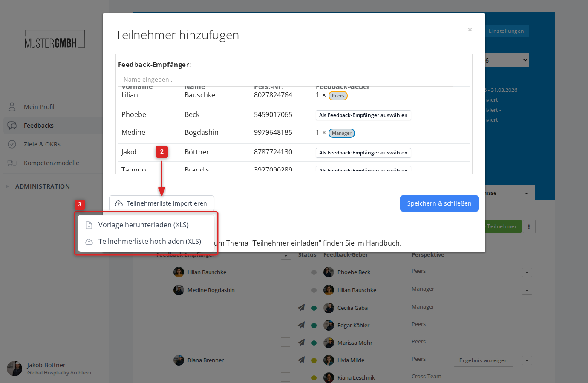
Task: Click the Perspektive column header
Action: tap(428, 254)
